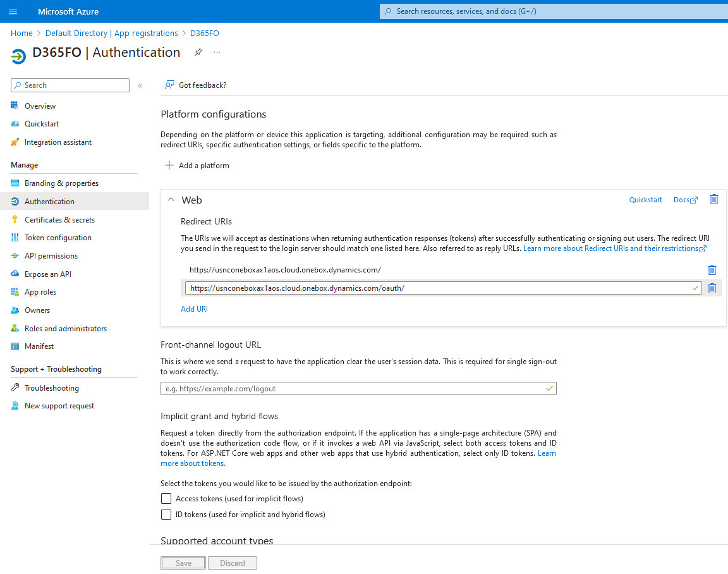The image size is (728, 574).
Task: Pin the D365FO Authentication blade
Action: tap(198, 52)
